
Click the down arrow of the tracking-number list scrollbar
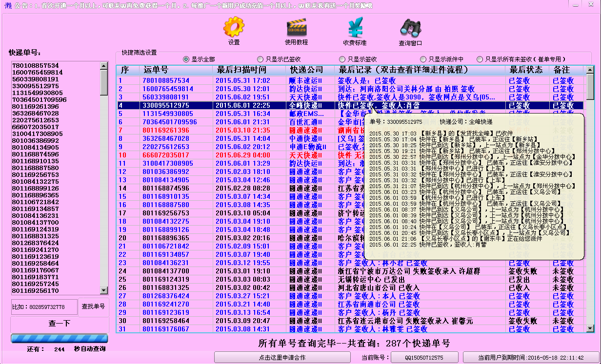[104, 290]
